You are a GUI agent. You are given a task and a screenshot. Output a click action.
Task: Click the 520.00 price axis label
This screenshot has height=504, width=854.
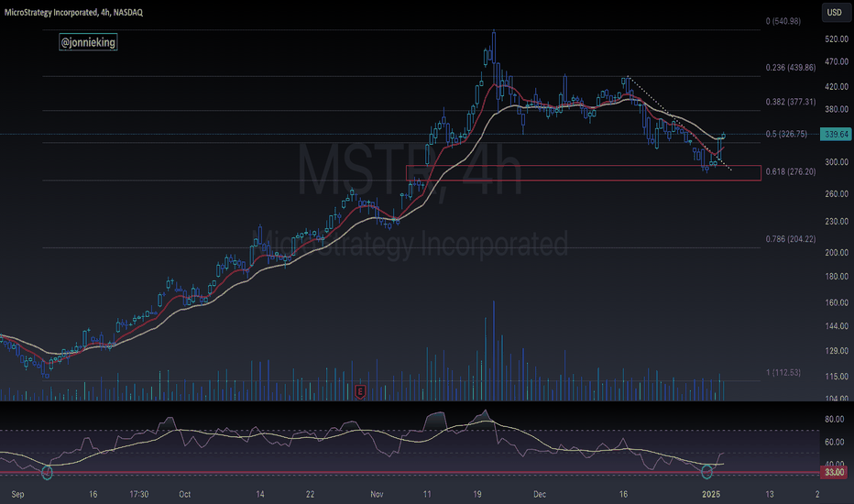[837, 39]
